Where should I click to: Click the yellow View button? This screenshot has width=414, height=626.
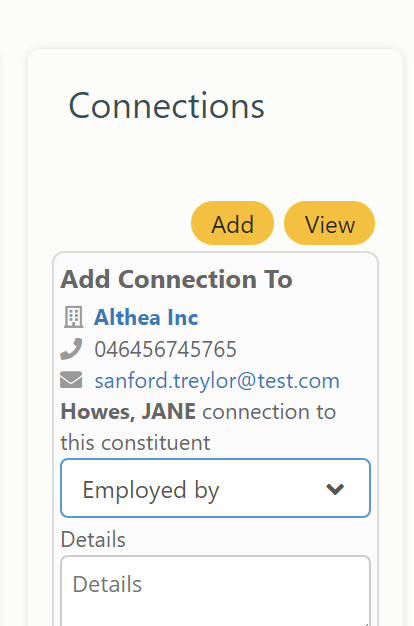pyautogui.click(x=329, y=223)
